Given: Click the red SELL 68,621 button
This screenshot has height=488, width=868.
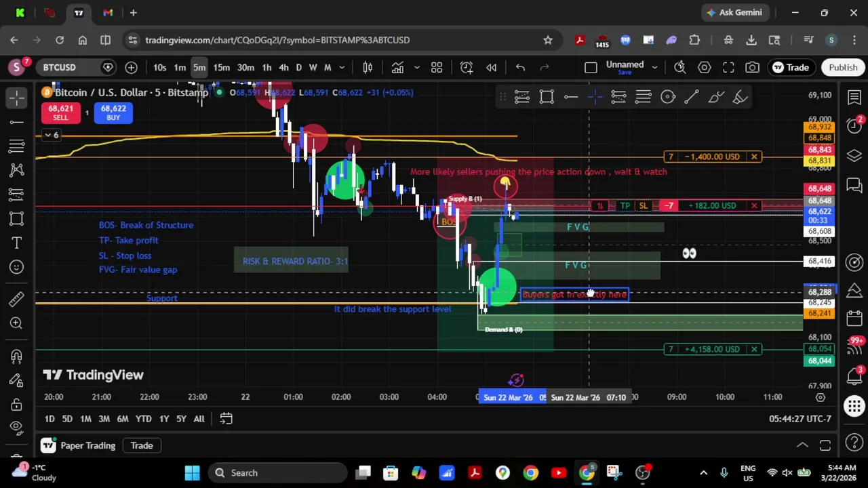Looking at the screenshot, I should (x=60, y=113).
